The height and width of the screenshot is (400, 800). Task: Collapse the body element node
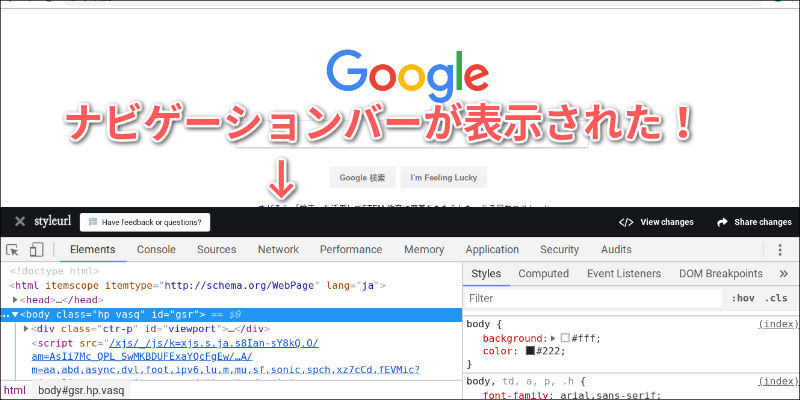pos(15,314)
